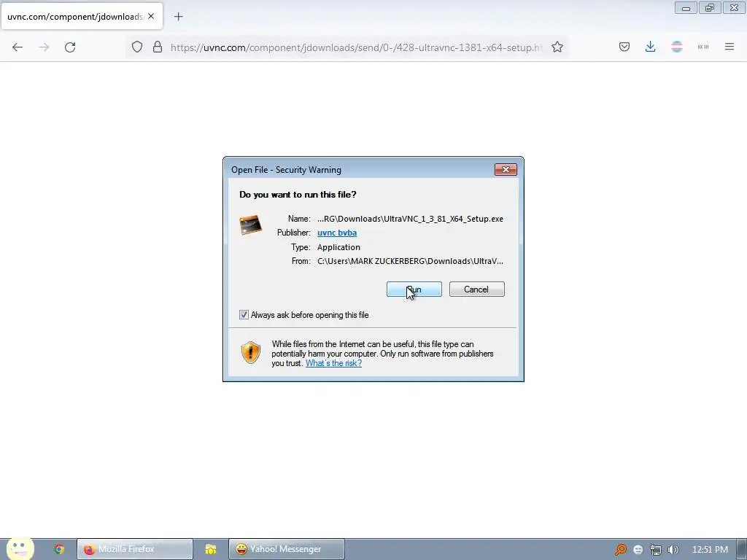Click the forward navigation arrow
747x560 pixels.
point(44,47)
